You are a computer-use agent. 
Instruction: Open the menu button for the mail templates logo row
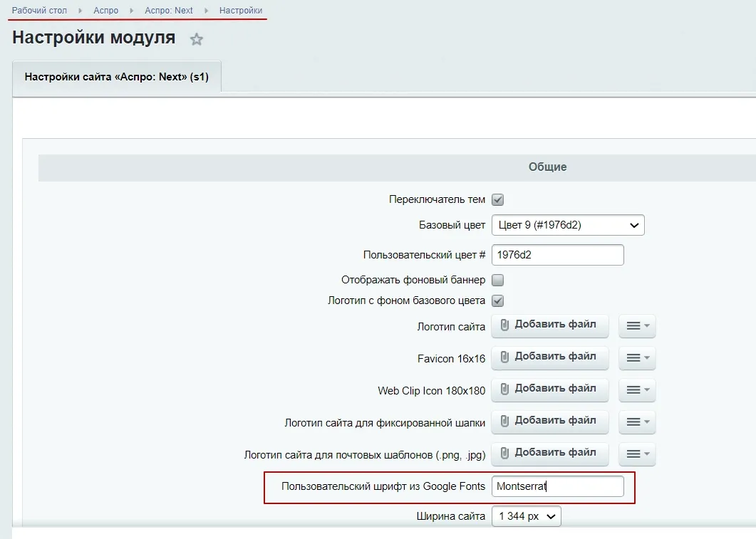point(637,454)
